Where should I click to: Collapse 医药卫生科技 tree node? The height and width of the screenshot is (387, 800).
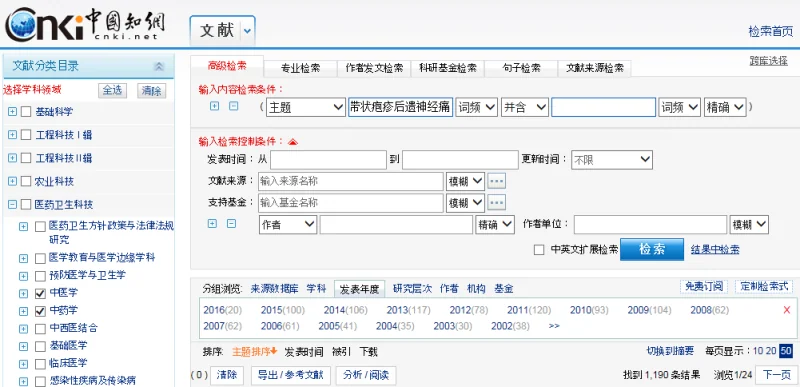(x=12, y=205)
